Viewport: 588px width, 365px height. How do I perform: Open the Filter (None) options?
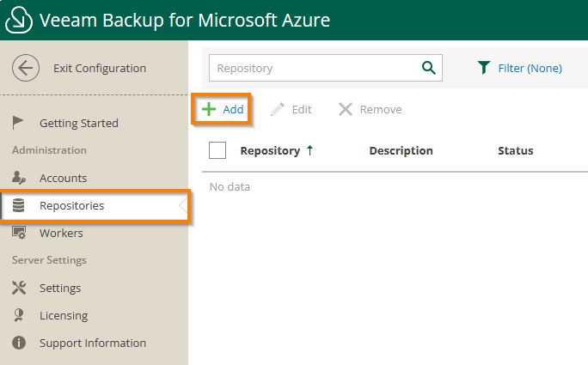520,68
